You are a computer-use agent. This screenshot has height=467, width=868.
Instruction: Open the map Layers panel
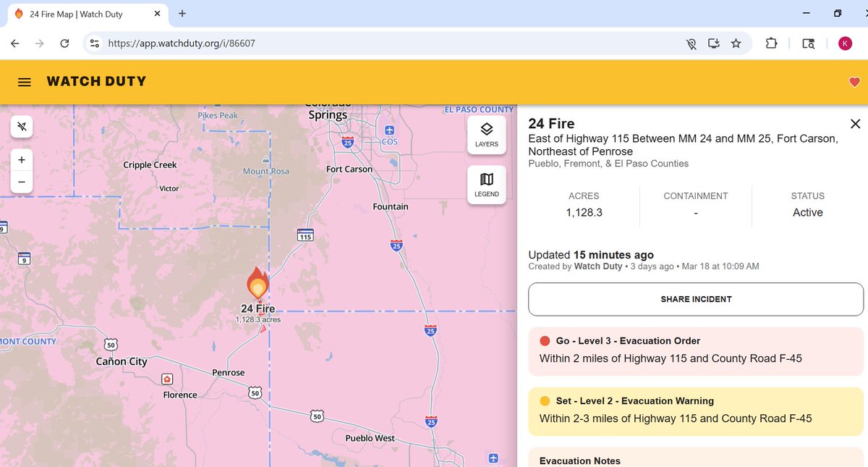click(x=486, y=134)
